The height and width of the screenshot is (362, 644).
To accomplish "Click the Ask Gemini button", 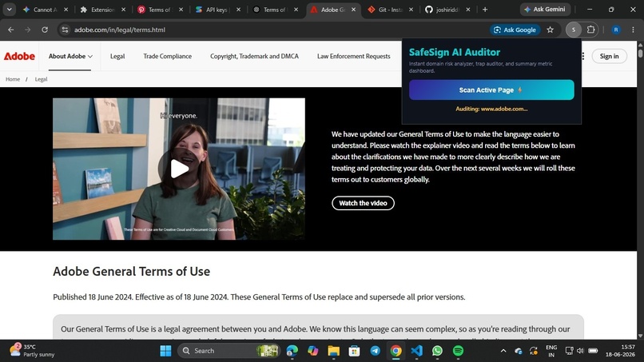I will point(545,10).
